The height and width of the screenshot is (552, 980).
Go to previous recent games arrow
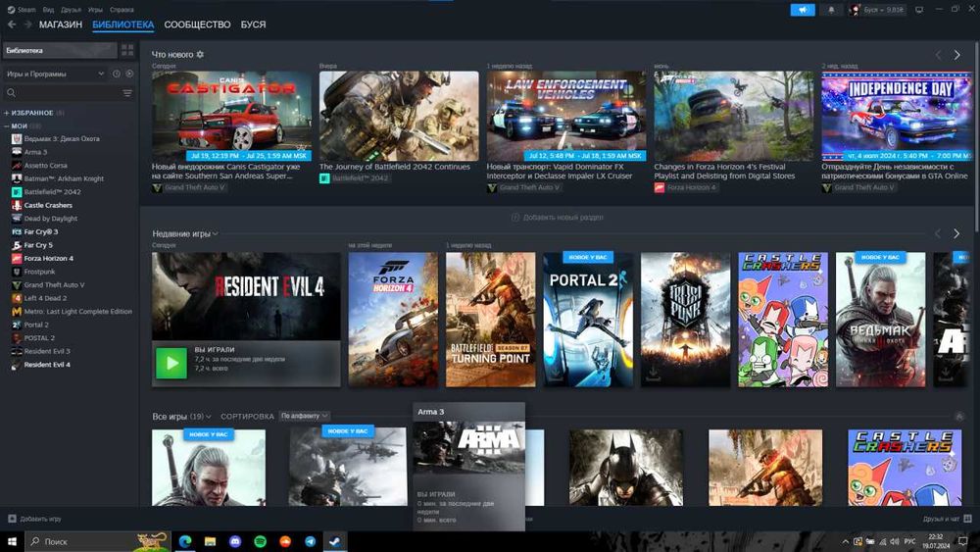click(938, 233)
